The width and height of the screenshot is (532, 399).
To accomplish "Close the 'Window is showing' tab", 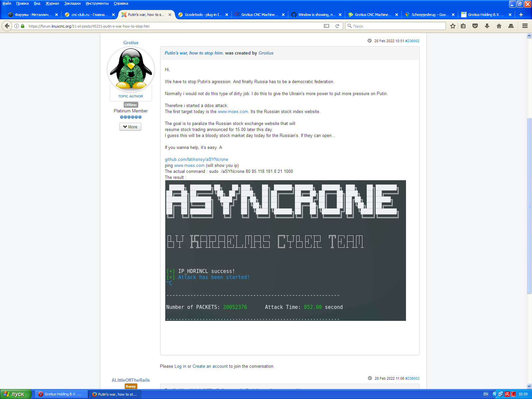I will [340, 15].
